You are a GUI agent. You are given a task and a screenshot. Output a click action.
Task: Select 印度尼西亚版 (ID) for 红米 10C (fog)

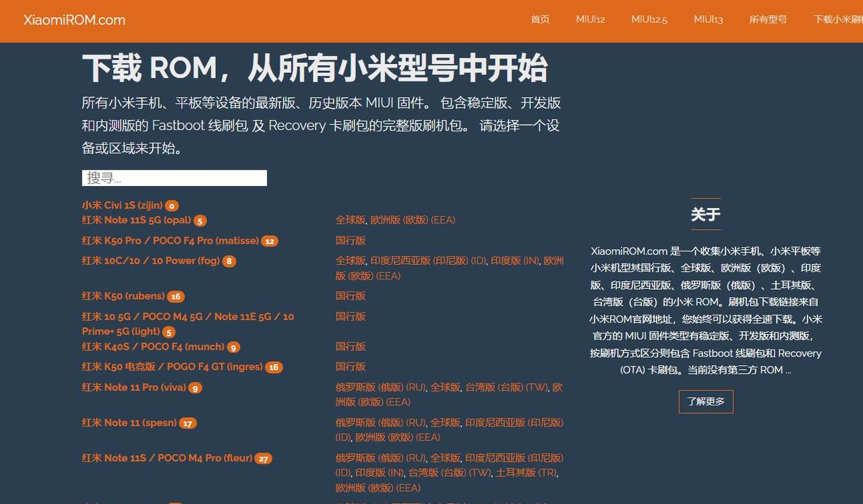(x=428, y=261)
